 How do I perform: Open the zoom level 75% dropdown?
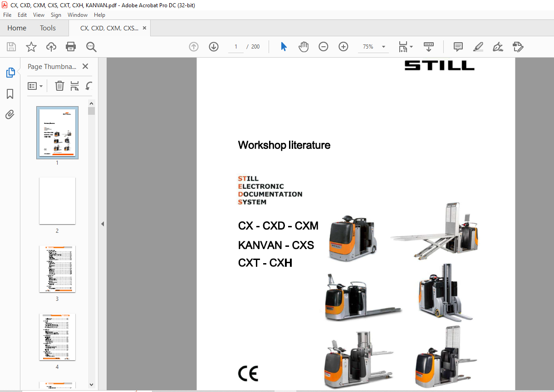[384, 47]
